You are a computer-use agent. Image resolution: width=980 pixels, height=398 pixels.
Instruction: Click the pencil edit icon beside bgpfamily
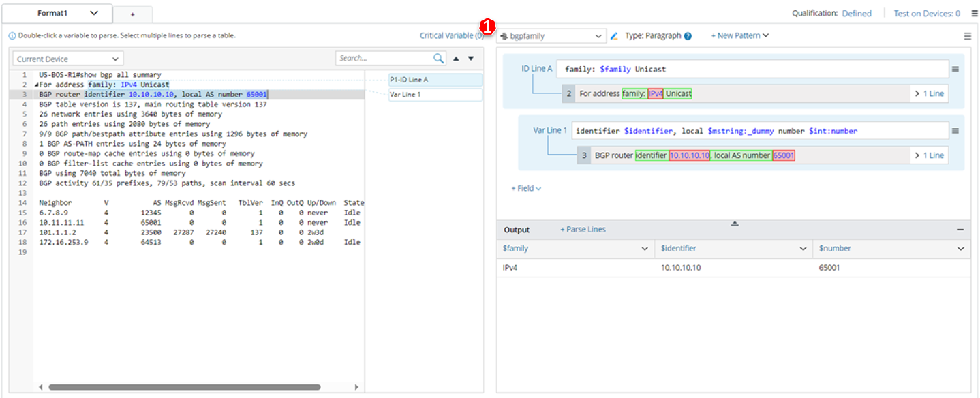614,36
